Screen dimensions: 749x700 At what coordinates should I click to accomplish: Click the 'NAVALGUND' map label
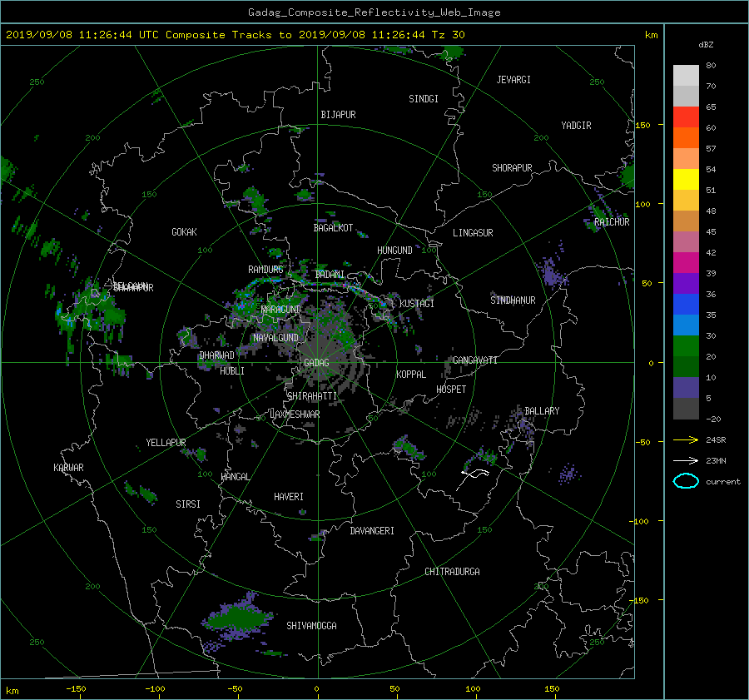(275, 338)
